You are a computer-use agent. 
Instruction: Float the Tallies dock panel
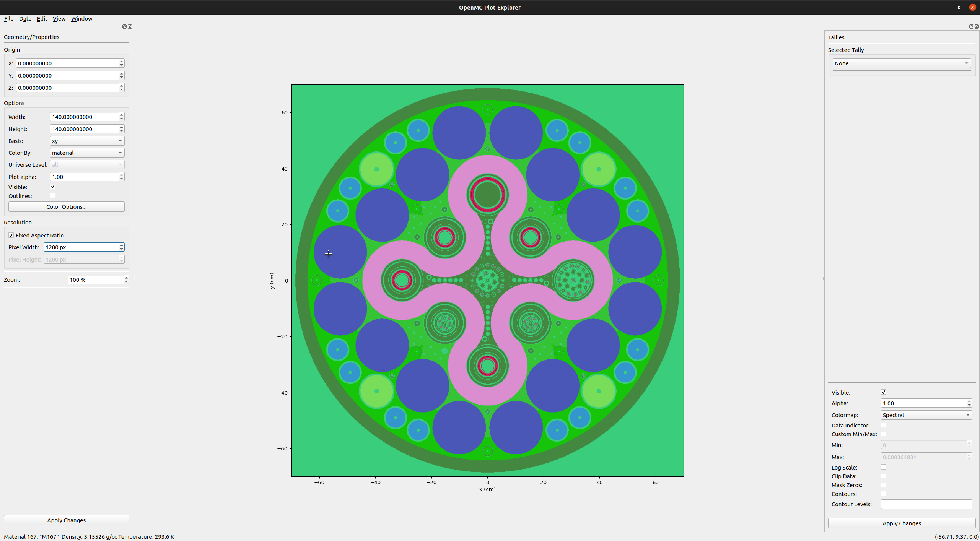(971, 26)
